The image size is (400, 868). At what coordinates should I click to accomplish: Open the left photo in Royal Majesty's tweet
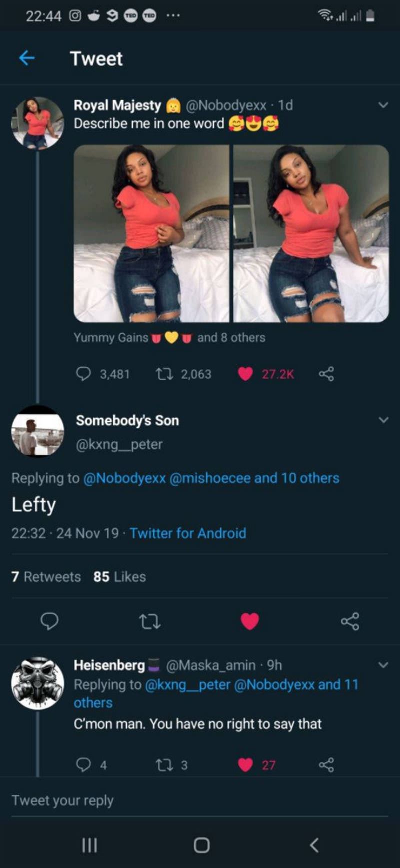(x=151, y=234)
